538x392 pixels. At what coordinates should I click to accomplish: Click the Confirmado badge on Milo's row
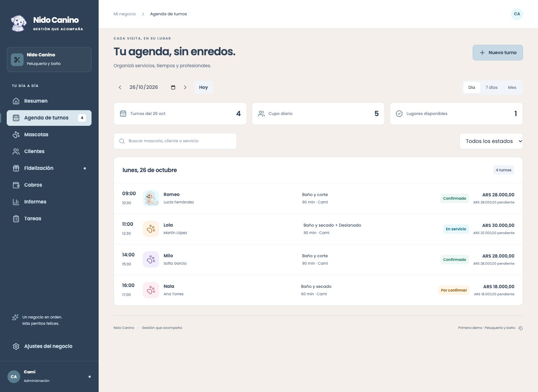pos(454,259)
